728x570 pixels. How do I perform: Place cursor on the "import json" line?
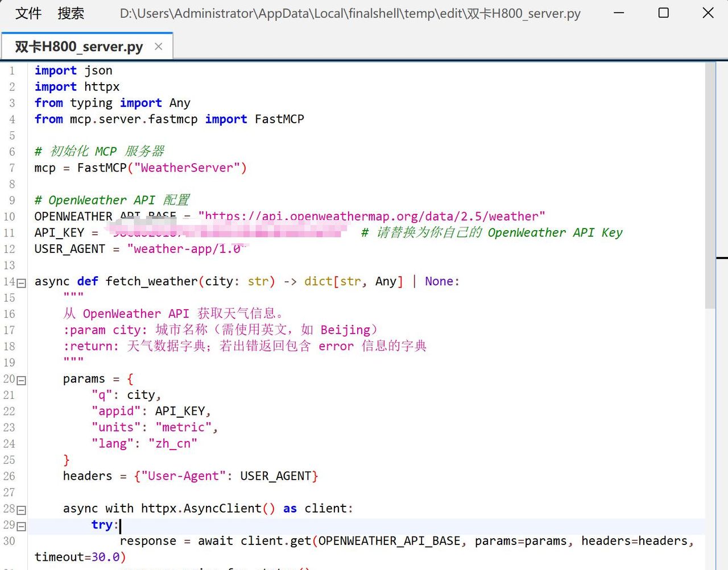pos(73,70)
